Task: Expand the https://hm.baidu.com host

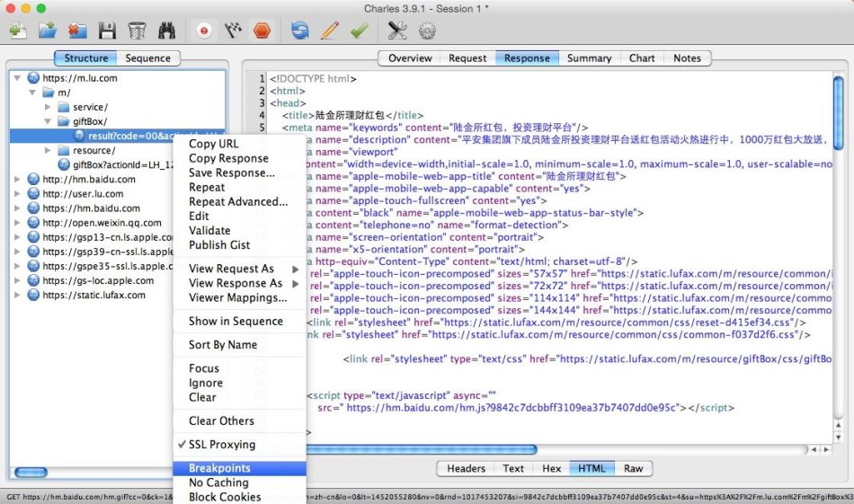Action: click(17, 208)
